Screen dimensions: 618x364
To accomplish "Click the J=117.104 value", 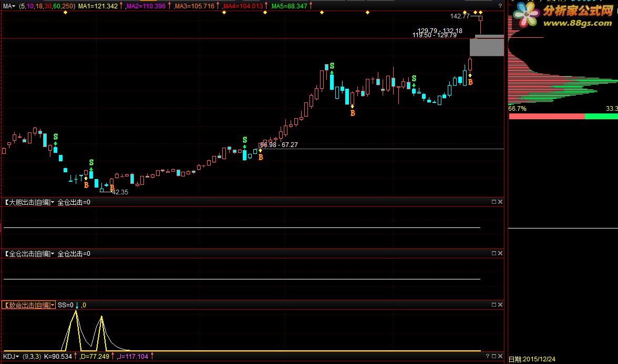I will [133, 357].
